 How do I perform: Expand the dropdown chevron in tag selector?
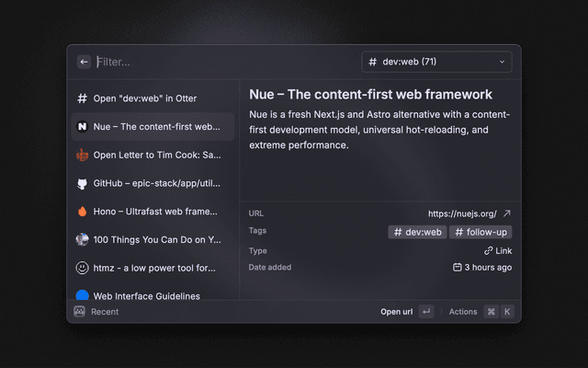click(502, 62)
